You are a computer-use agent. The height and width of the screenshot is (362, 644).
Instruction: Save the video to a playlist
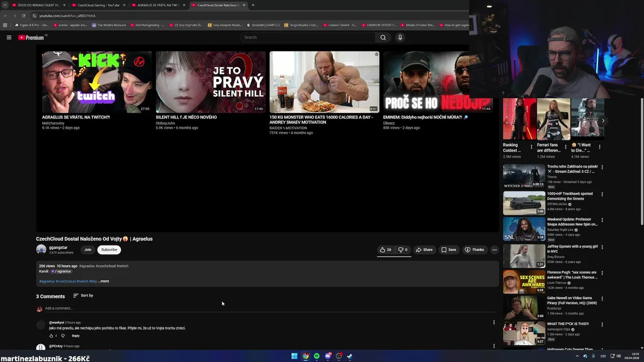449,250
